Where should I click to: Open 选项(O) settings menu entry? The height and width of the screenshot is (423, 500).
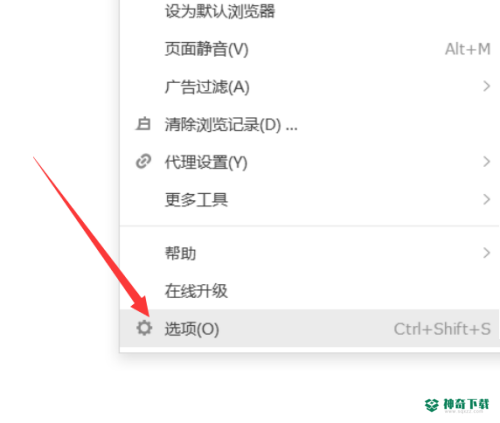310,328
